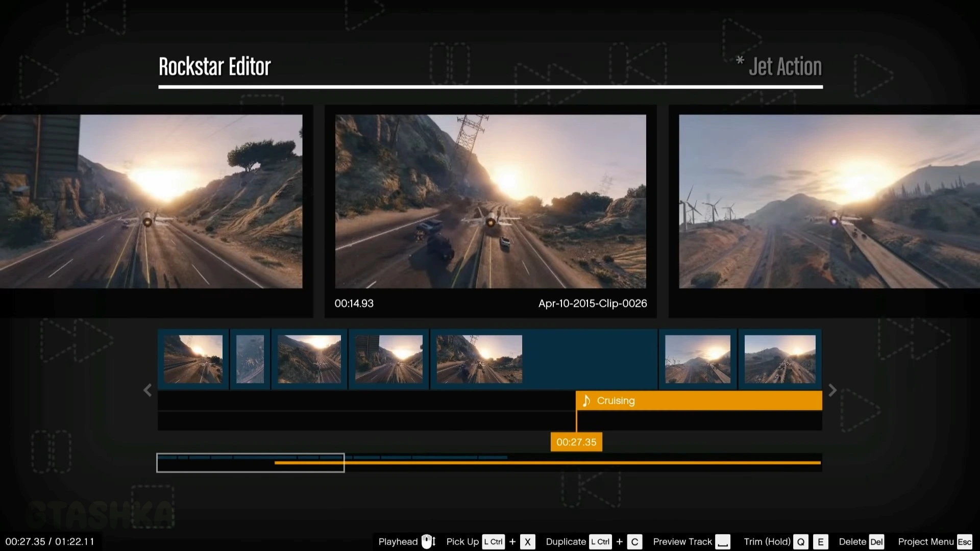The image size is (980, 551).
Task: Click the L Ctrl key icon for Pick Up
Action: tap(494, 542)
